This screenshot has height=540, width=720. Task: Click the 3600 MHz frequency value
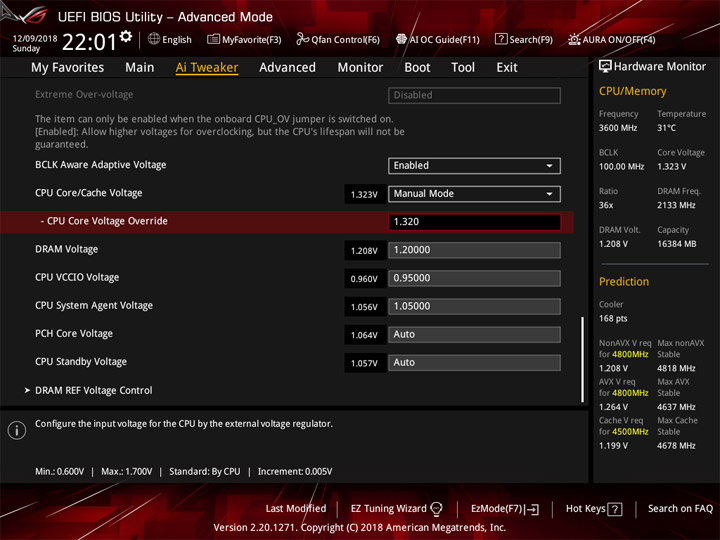tap(618, 128)
